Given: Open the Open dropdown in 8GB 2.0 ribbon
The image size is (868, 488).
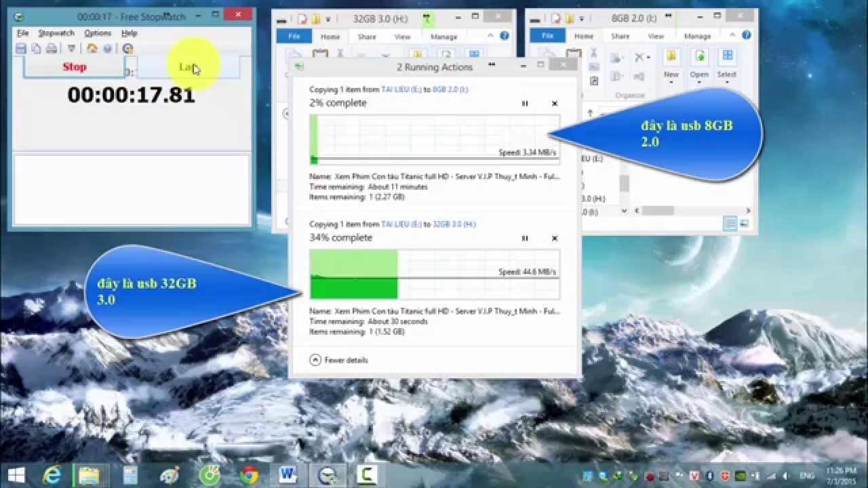Looking at the screenshot, I should tap(699, 66).
